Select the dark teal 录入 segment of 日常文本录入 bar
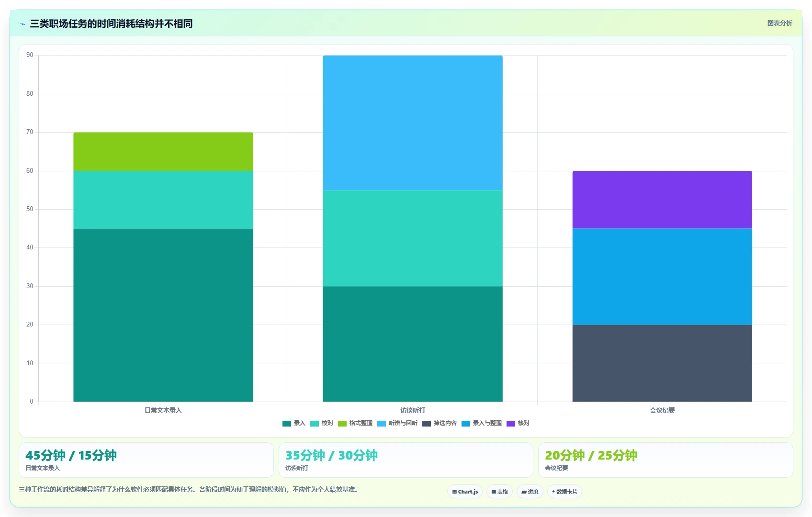The height and width of the screenshot is (517, 812). [x=163, y=315]
